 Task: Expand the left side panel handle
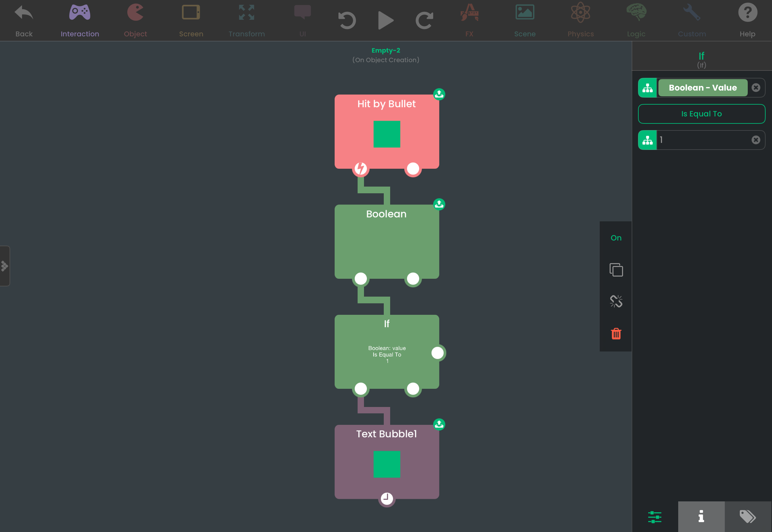point(5,266)
